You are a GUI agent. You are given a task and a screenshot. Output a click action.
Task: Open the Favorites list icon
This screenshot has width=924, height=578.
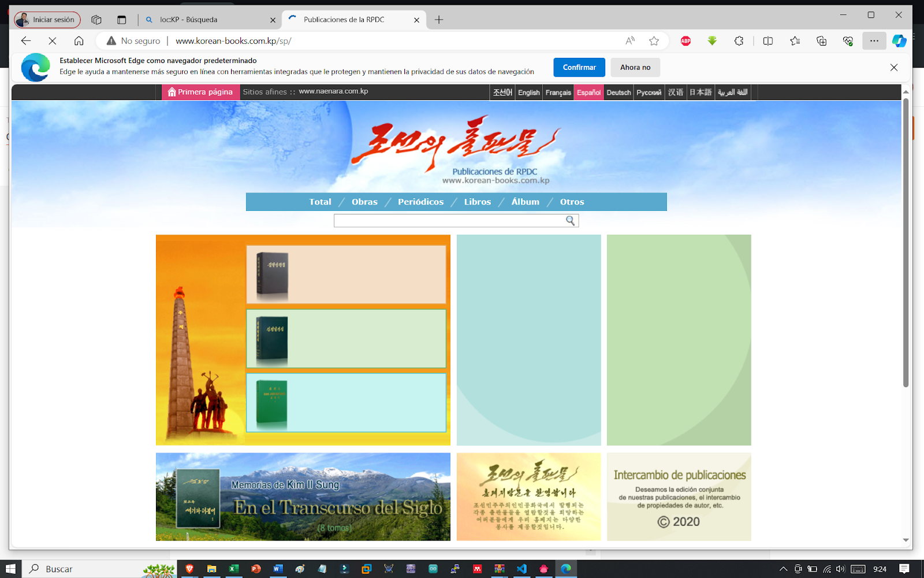(795, 41)
